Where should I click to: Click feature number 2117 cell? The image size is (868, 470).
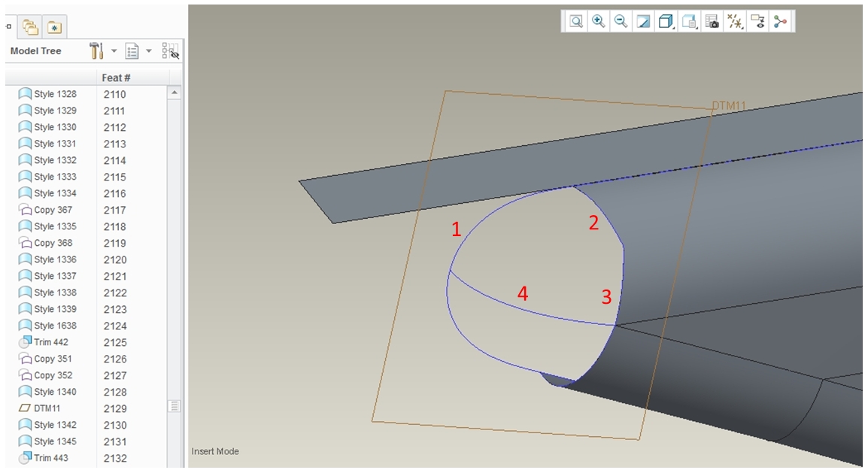114,211
